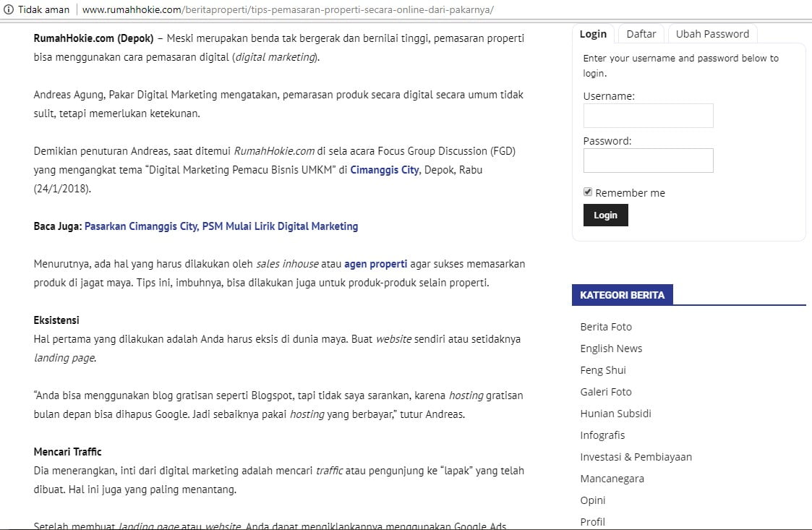Image resolution: width=812 pixels, height=530 pixels.
Task: Open Pasarkan Cimanggis City article link
Action: pyautogui.click(x=221, y=226)
